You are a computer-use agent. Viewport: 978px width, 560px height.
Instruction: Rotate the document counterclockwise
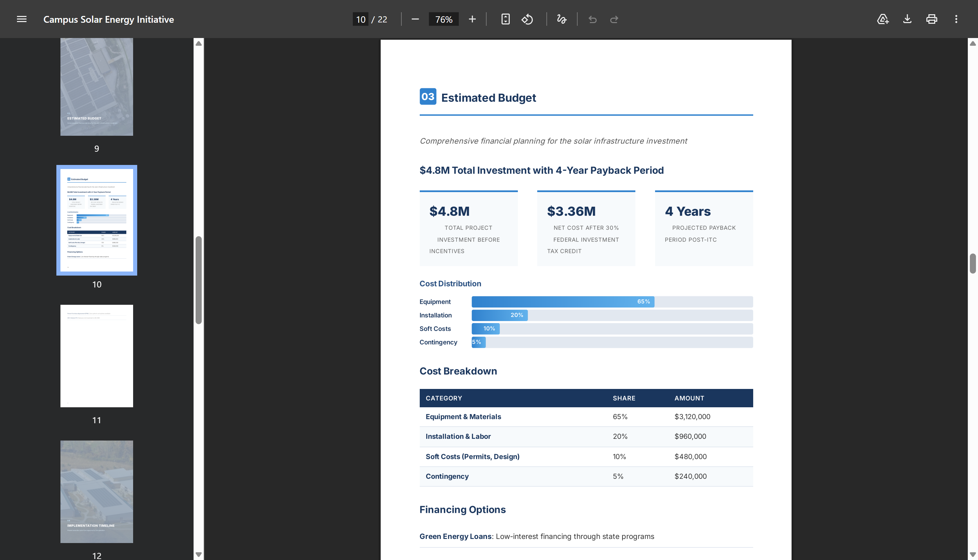tap(527, 19)
